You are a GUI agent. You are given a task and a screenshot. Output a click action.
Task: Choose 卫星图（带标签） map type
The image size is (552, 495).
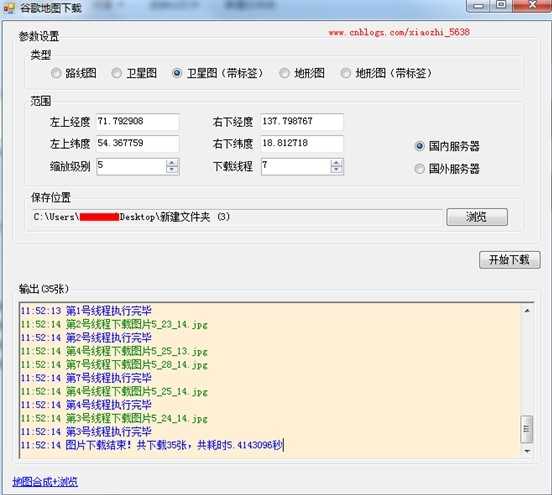tap(218, 73)
